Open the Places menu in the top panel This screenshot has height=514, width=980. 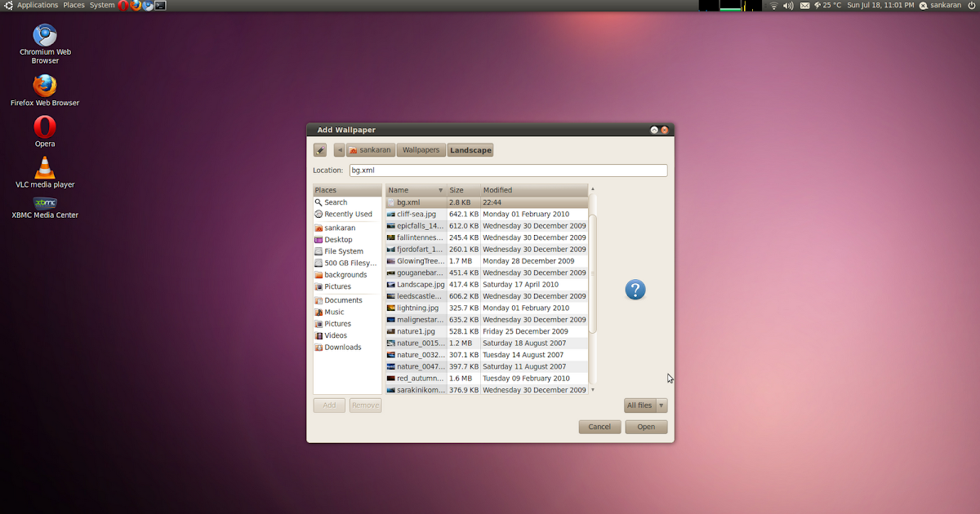tap(73, 5)
